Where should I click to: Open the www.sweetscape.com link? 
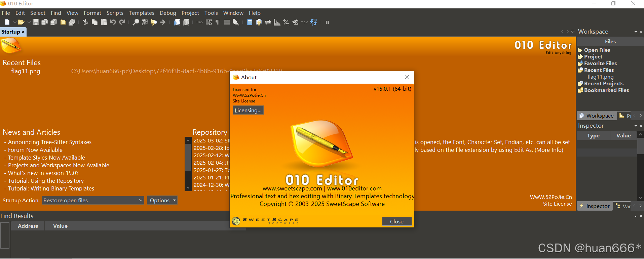(292, 188)
